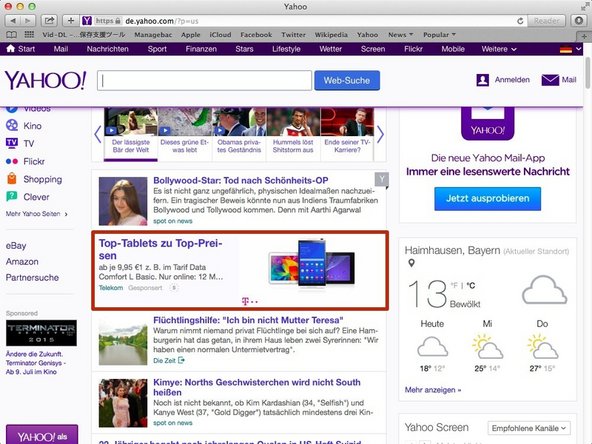
Task: Click the Telekom advertiser link
Action: (x=111, y=288)
